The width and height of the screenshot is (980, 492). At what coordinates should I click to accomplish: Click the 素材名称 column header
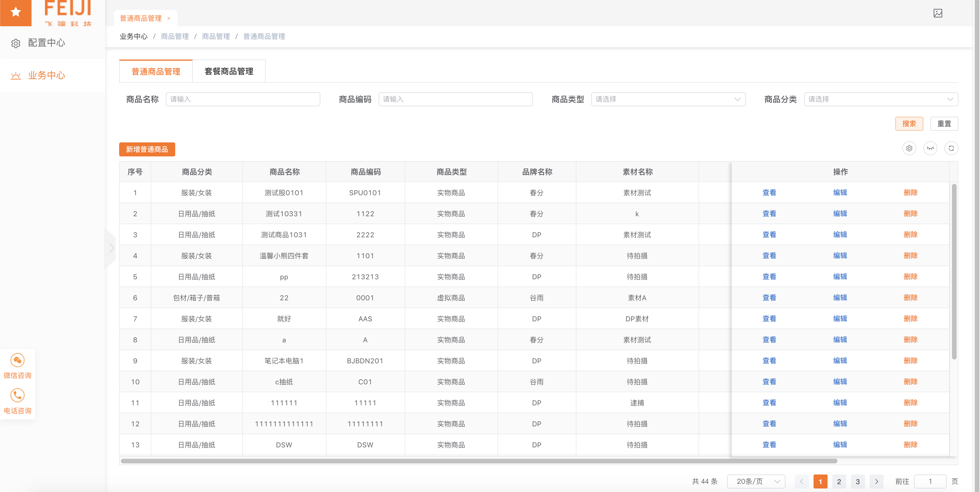point(637,172)
